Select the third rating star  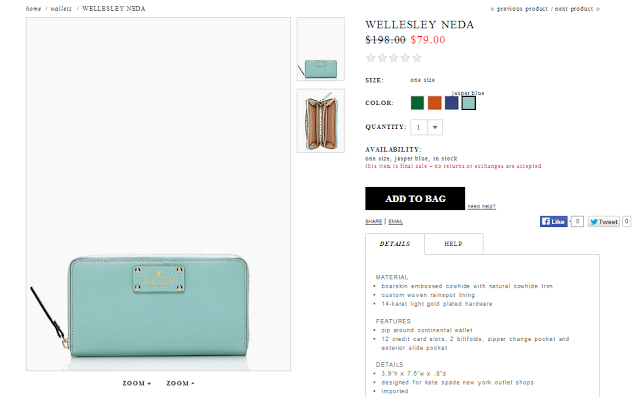[x=393, y=58]
